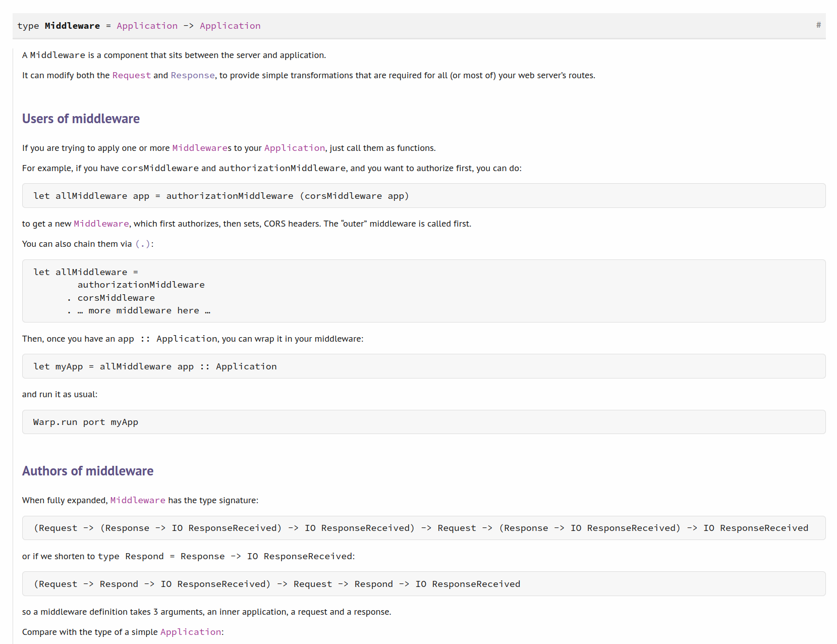The height and width of the screenshot is (644, 837).
Task: Open the Middlewares link under Users of middleware
Action: pyautogui.click(x=200, y=148)
